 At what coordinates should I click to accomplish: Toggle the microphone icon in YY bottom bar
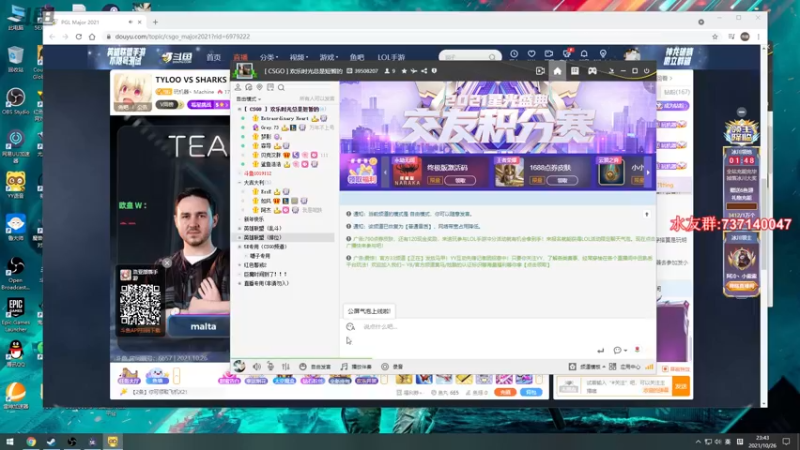click(270, 366)
